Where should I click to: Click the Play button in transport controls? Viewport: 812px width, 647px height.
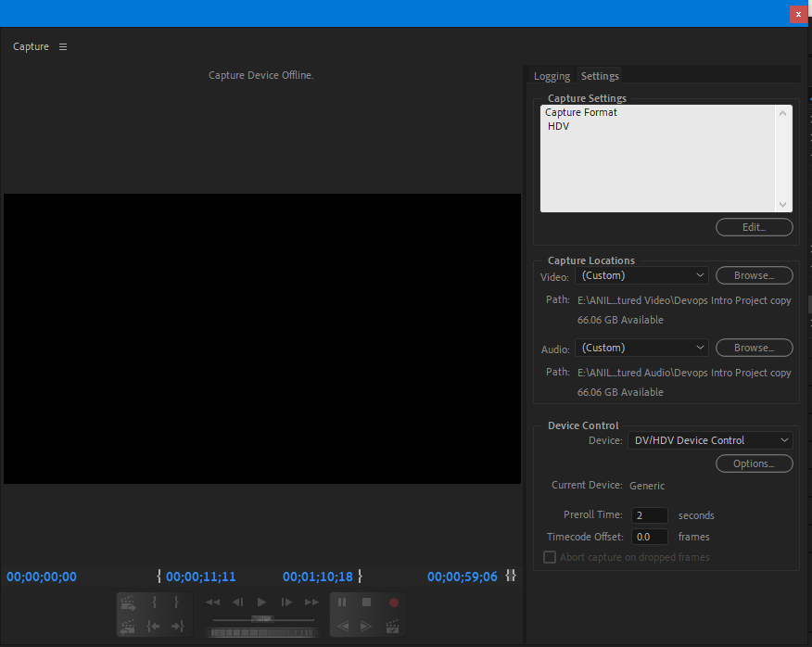point(261,601)
